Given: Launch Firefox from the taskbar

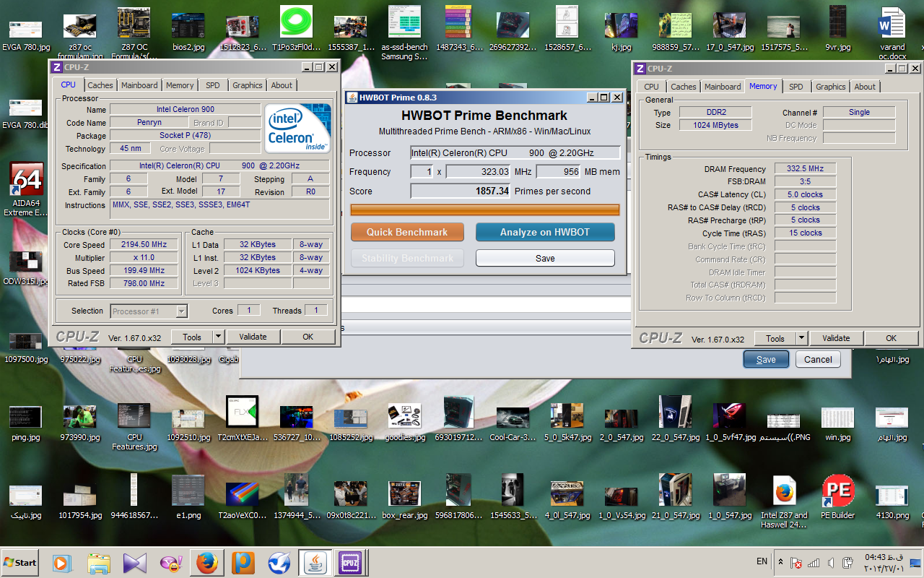Looking at the screenshot, I should pos(207,563).
